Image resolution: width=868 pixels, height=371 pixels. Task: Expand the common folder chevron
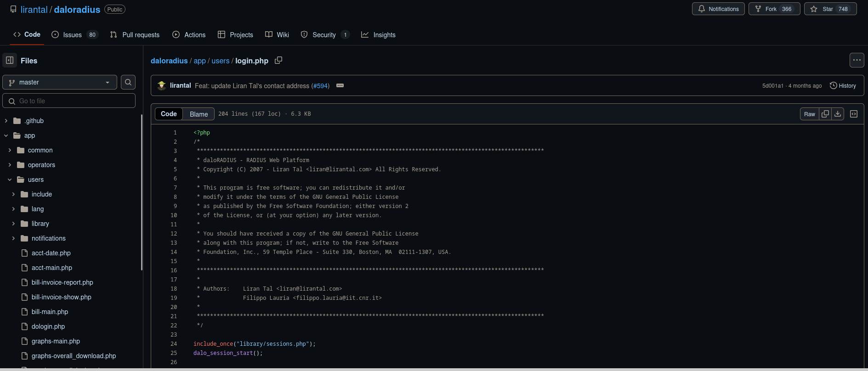click(x=10, y=150)
